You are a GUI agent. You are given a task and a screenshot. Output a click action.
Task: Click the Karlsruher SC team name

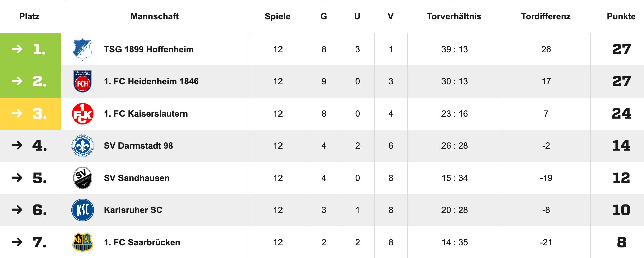[133, 210]
